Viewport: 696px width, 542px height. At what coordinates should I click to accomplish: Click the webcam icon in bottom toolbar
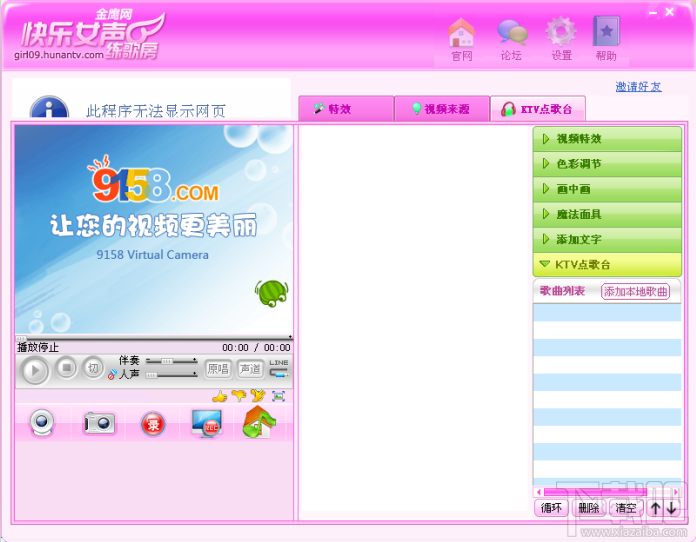[42, 423]
